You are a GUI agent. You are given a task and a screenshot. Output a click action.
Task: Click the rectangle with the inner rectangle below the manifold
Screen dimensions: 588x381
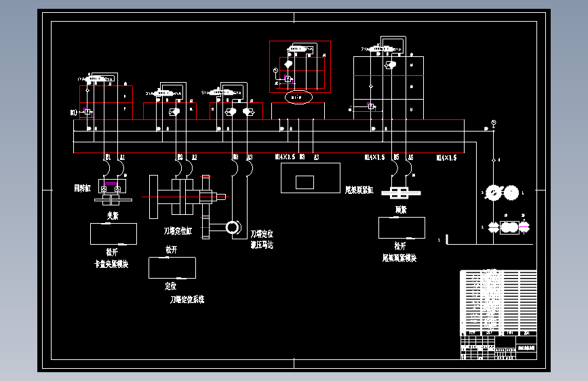[x=311, y=178]
